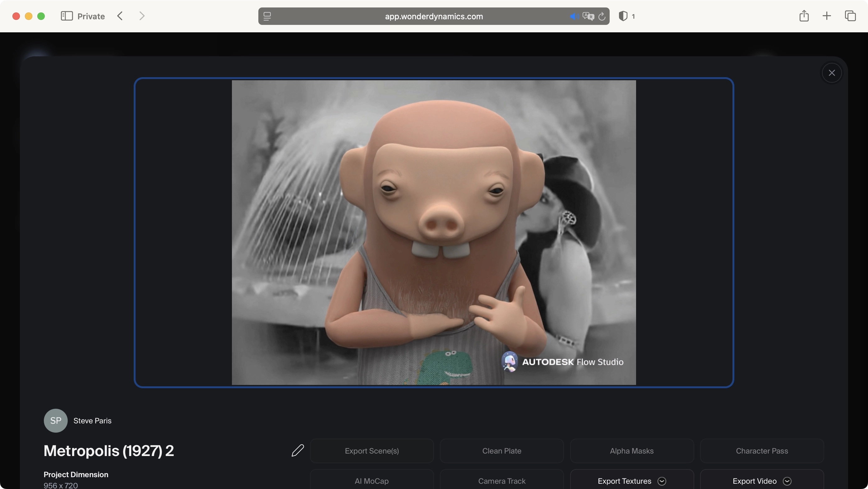This screenshot has height=489, width=868.
Task: Click the browser forward arrow
Action: (x=142, y=16)
